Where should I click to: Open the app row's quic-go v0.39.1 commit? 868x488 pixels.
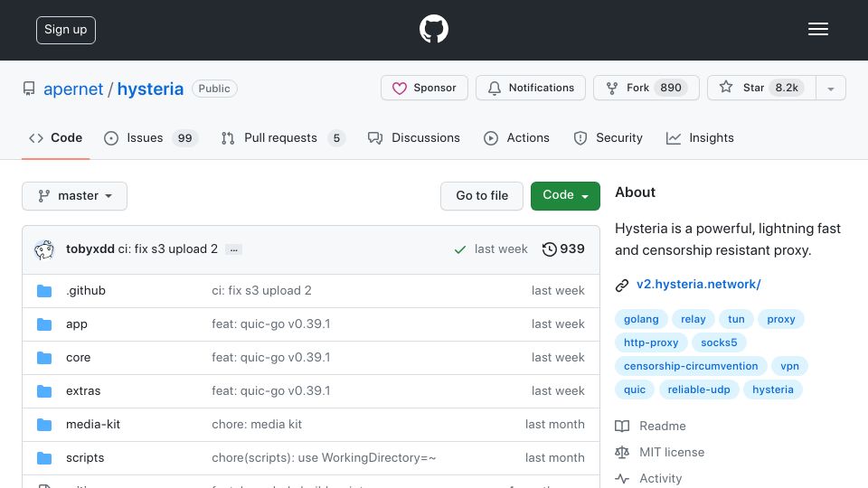pyautogui.click(x=270, y=324)
